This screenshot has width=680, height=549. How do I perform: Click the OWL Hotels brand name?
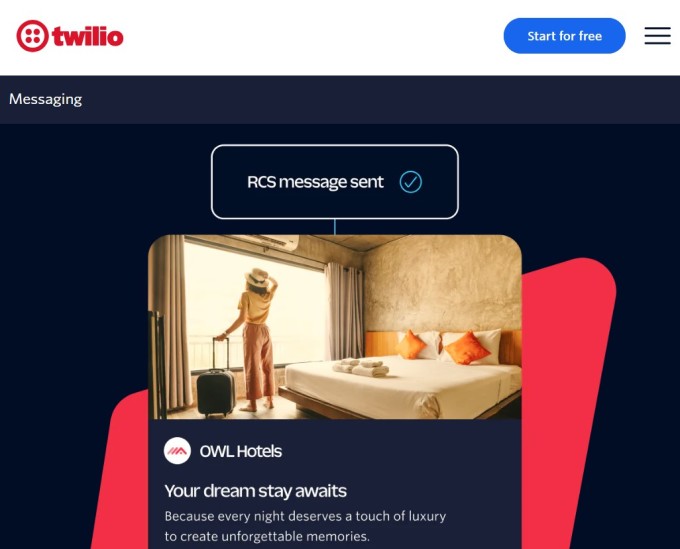coord(241,451)
